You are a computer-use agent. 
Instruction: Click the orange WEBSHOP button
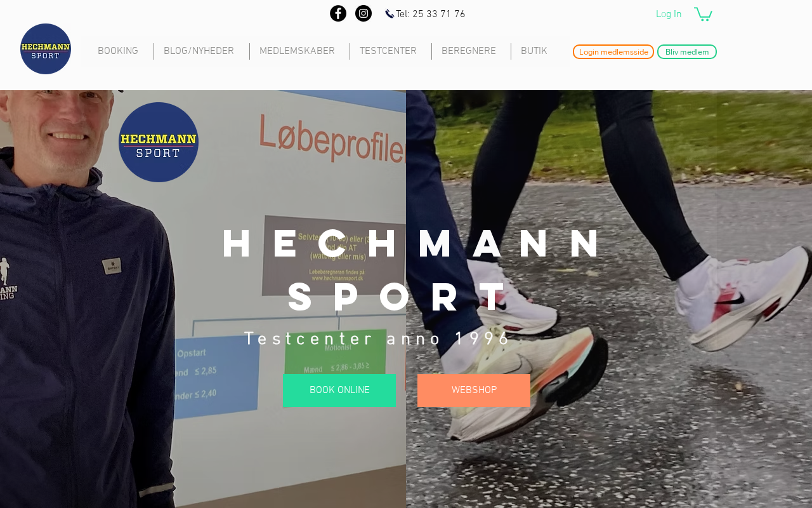click(x=474, y=391)
